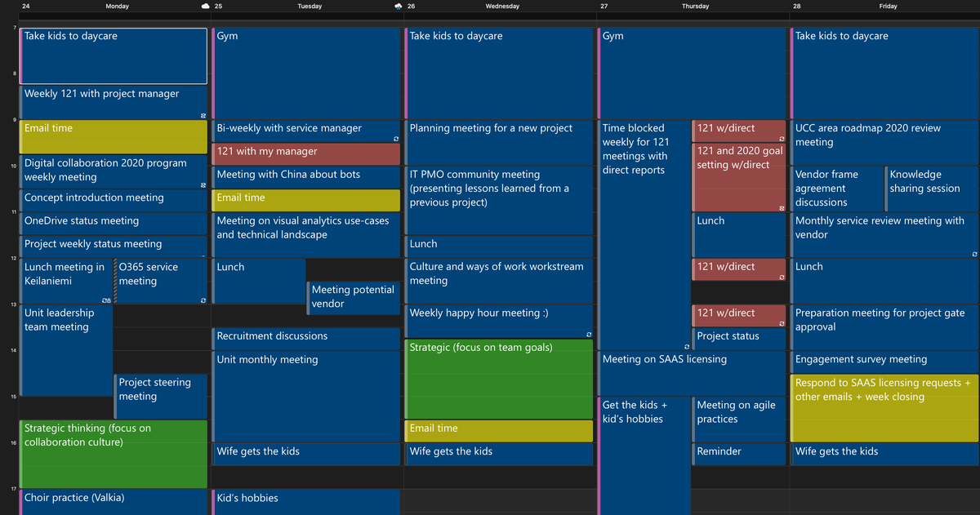
Task: Open Thursday's Gym event
Action: click(x=693, y=73)
